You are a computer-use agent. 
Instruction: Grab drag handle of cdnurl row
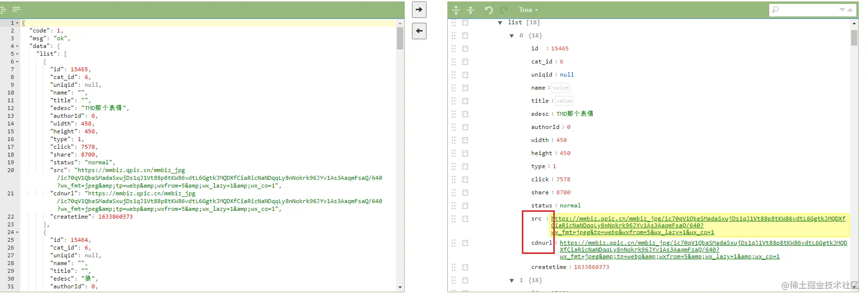tap(454, 243)
